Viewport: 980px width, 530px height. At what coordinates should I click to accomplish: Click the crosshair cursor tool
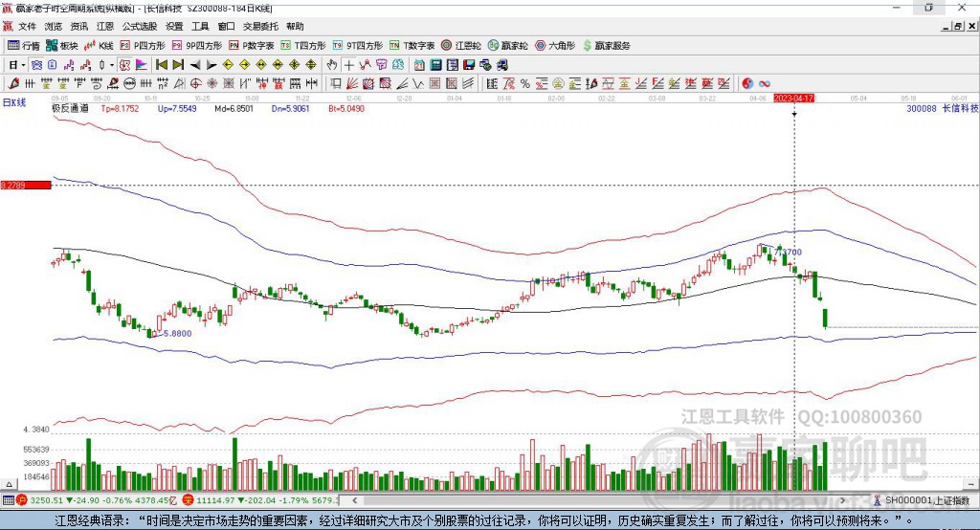tap(349, 64)
